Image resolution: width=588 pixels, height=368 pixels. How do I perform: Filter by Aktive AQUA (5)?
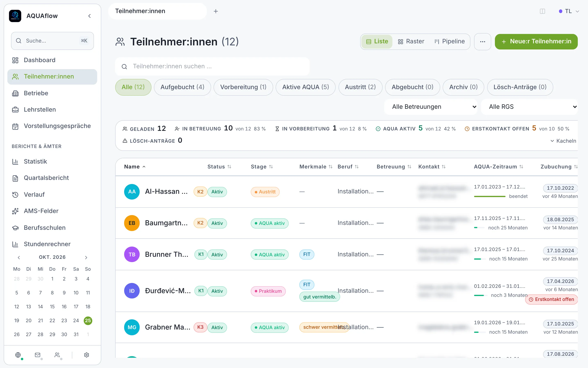pos(305,87)
